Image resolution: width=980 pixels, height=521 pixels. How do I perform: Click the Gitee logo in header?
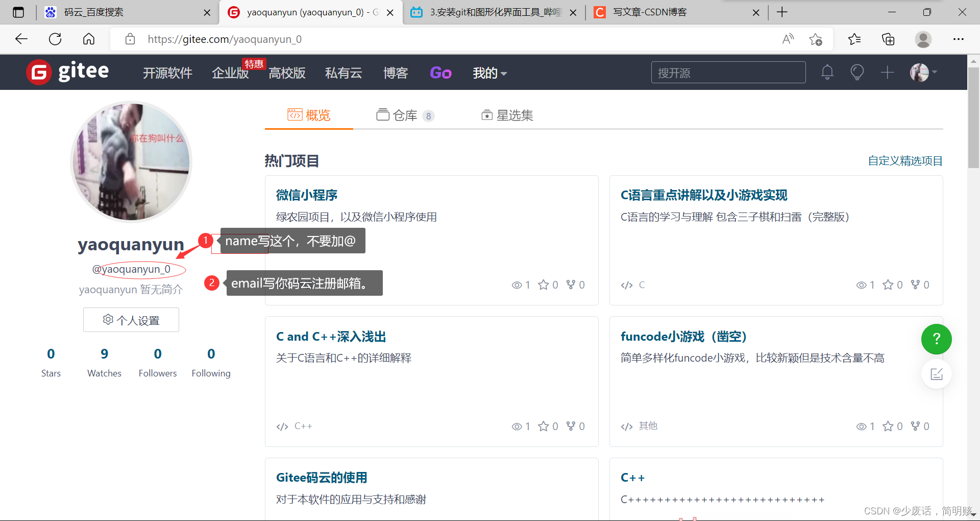tap(67, 72)
